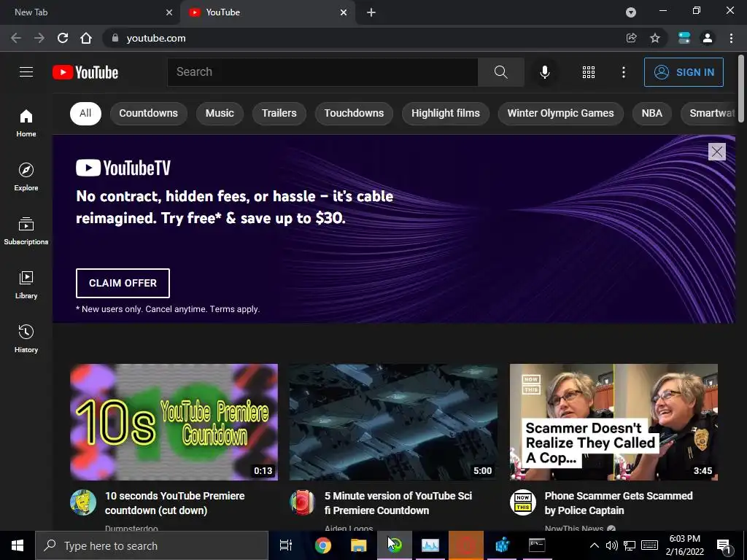Focus the YouTube search field
747x560 pixels.
(x=322, y=72)
